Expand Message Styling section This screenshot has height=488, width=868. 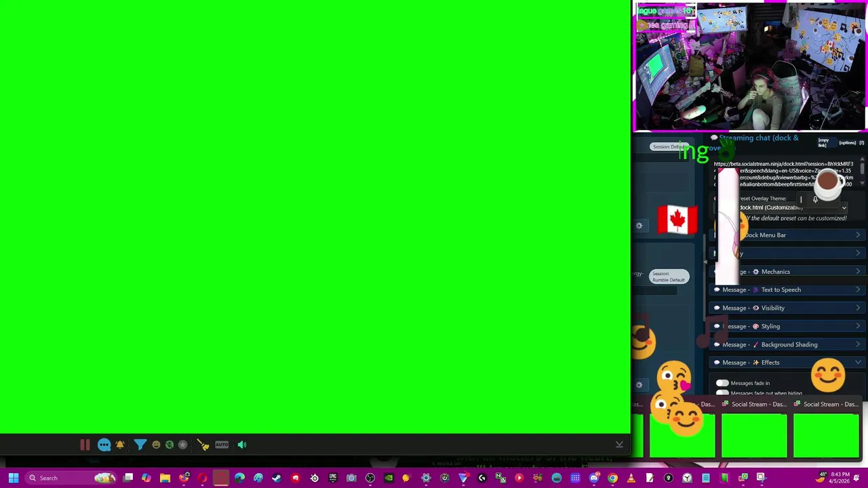pos(787,327)
